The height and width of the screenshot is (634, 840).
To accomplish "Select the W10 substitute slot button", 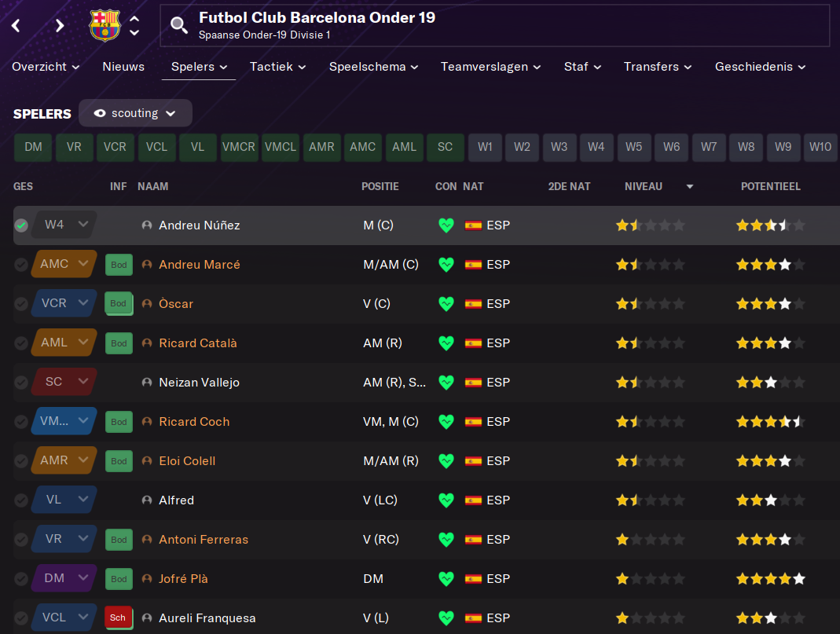I will click(x=820, y=147).
